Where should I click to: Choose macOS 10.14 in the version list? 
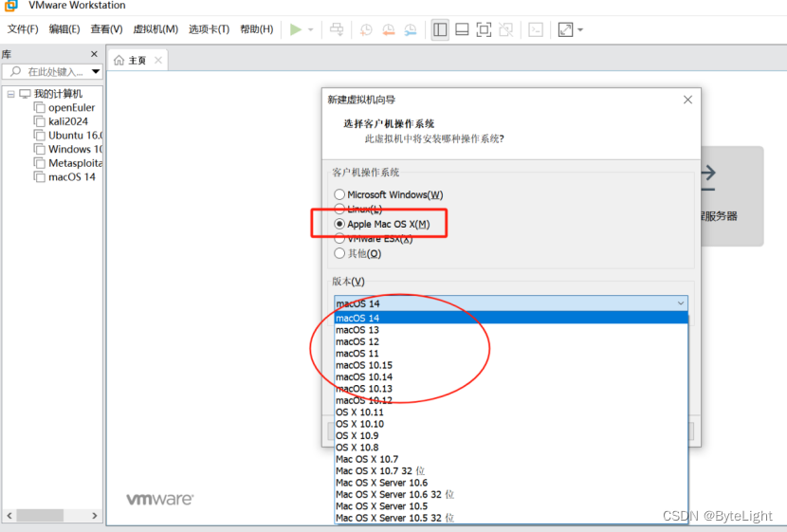[x=511, y=376]
